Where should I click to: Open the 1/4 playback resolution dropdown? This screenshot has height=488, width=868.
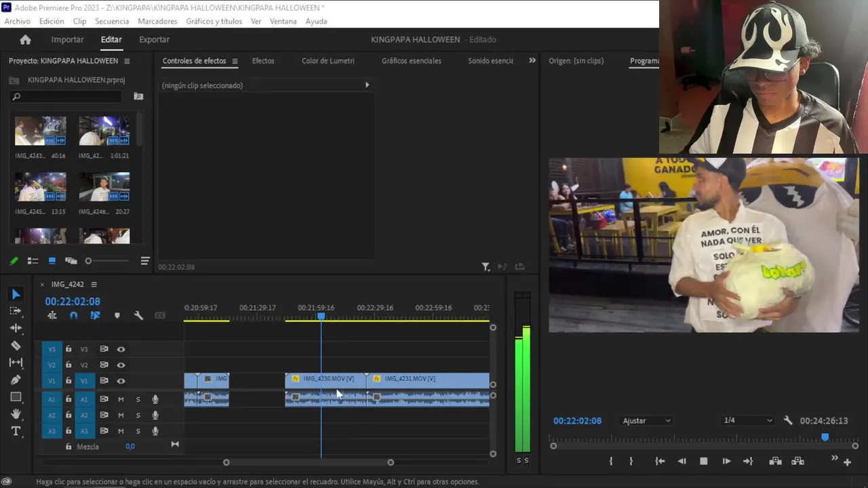click(x=747, y=421)
